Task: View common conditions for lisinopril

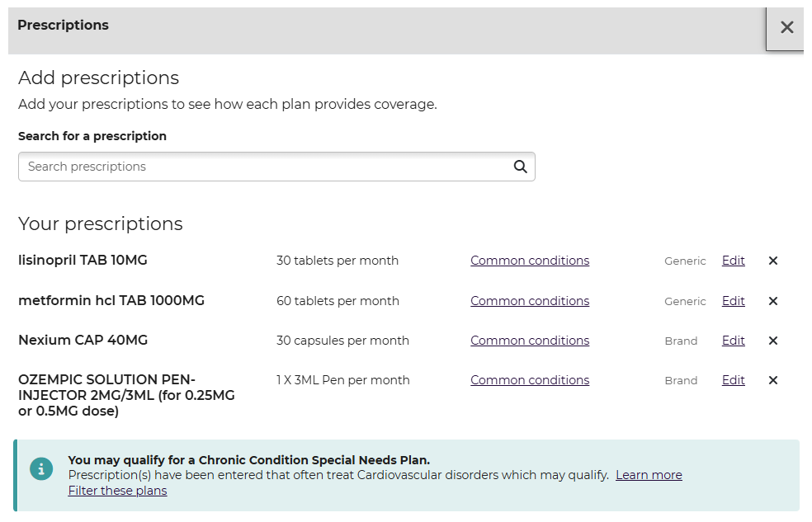Action: 530,261
